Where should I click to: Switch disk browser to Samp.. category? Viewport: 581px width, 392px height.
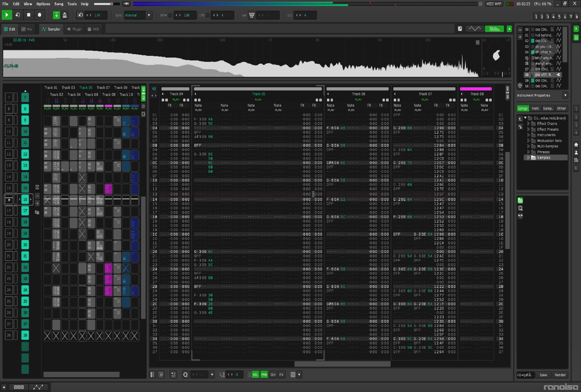pyautogui.click(x=548, y=108)
